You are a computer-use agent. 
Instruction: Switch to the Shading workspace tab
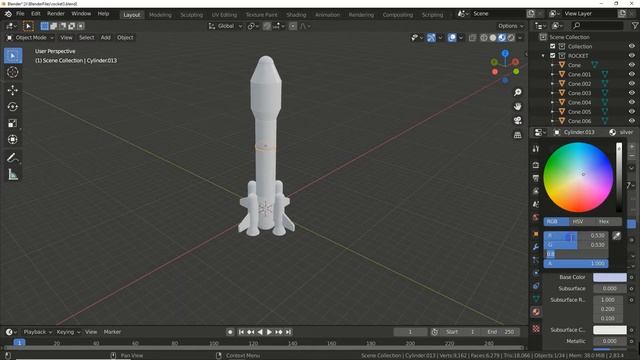(x=296, y=15)
